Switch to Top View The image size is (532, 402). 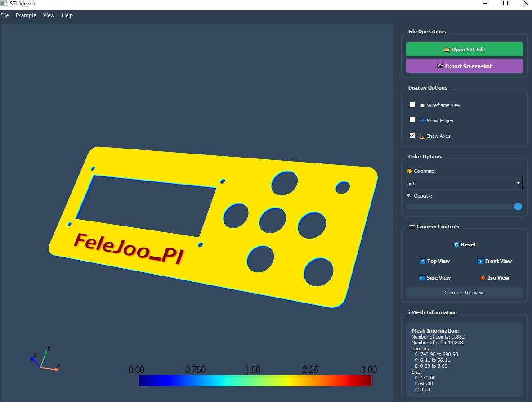(434, 261)
